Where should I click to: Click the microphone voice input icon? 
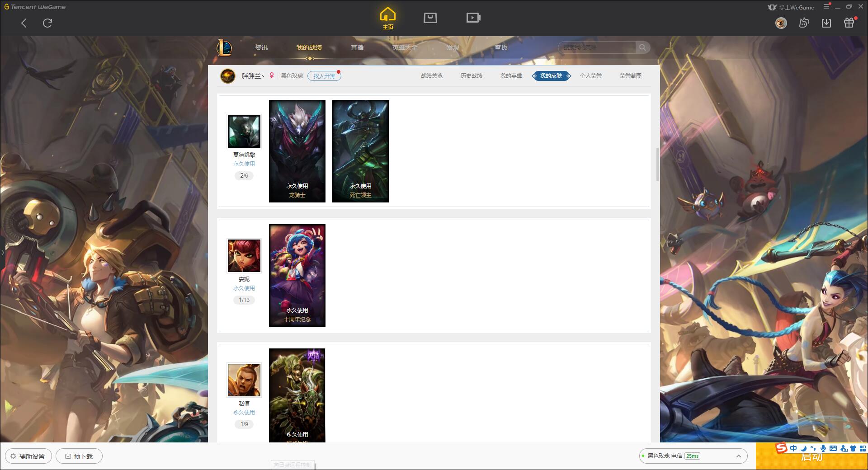click(x=823, y=448)
